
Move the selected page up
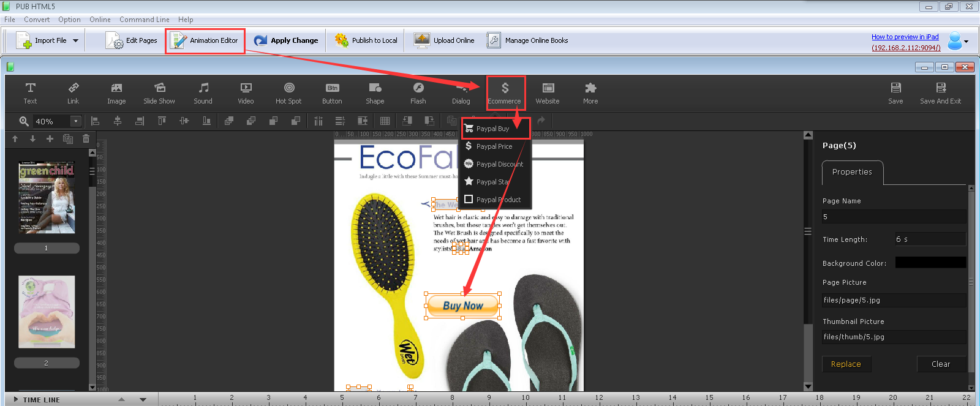point(15,139)
